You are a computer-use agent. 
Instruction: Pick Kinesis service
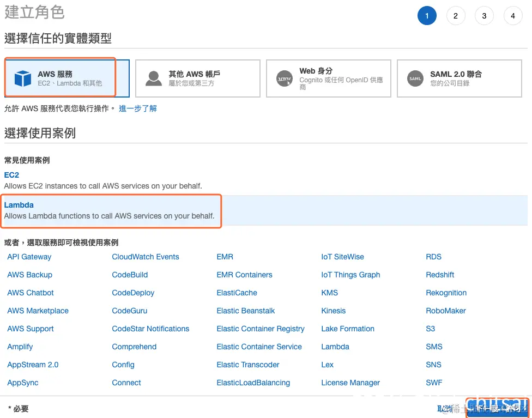pos(334,311)
